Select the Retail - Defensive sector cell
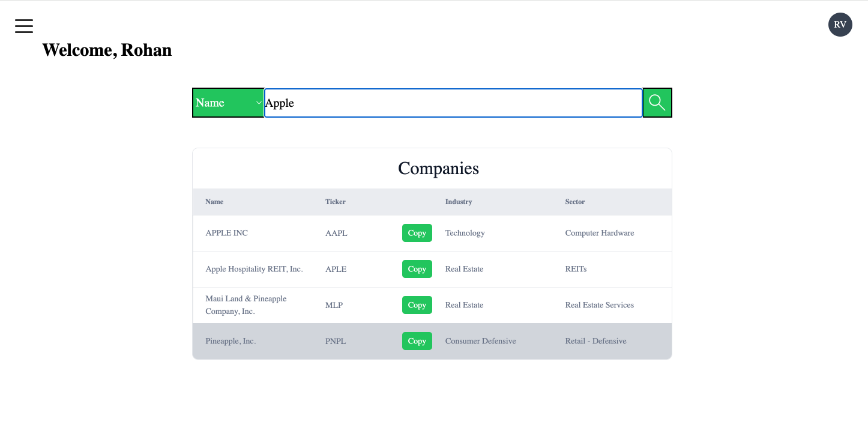The width and height of the screenshot is (868, 446). (x=596, y=341)
